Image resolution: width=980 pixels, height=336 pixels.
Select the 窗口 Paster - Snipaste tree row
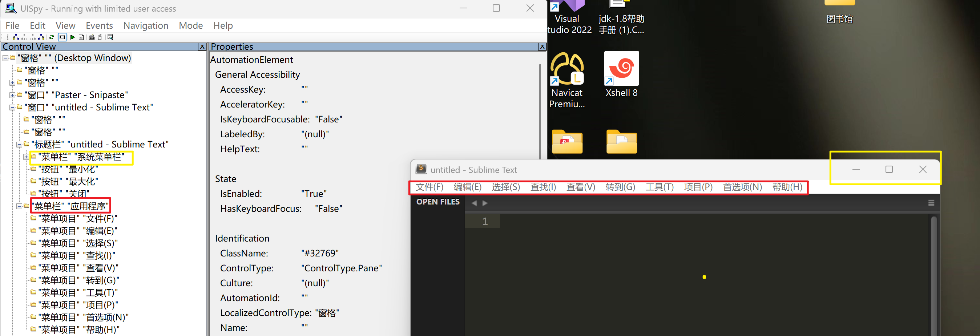[76, 95]
